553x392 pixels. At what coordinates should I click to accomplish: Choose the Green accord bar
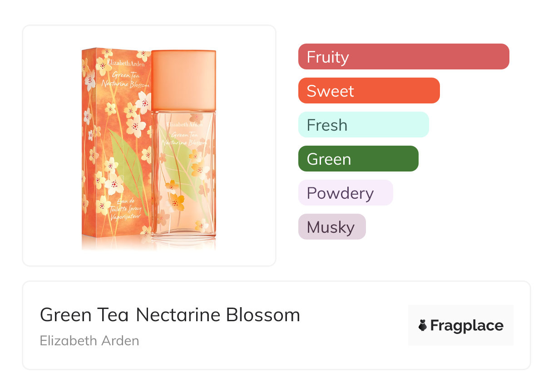click(x=358, y=159)
